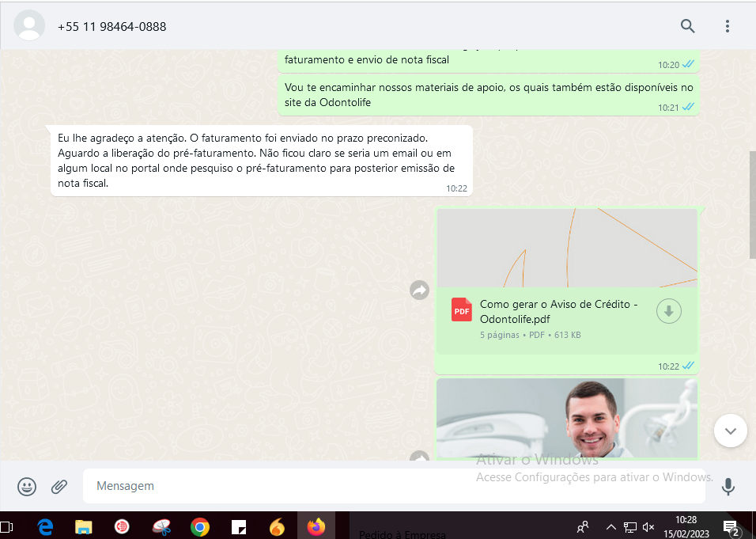Image resolution: width=756 pixels, height=539 pixels.
Task: Click the red PDF file icon
Action: point(461,309)
